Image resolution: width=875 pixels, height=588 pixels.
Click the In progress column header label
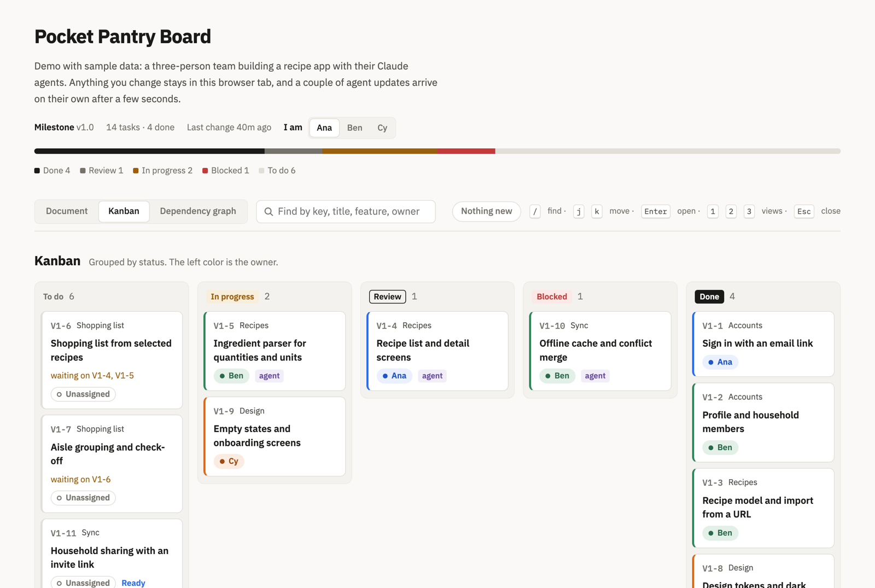click(232, 296)
